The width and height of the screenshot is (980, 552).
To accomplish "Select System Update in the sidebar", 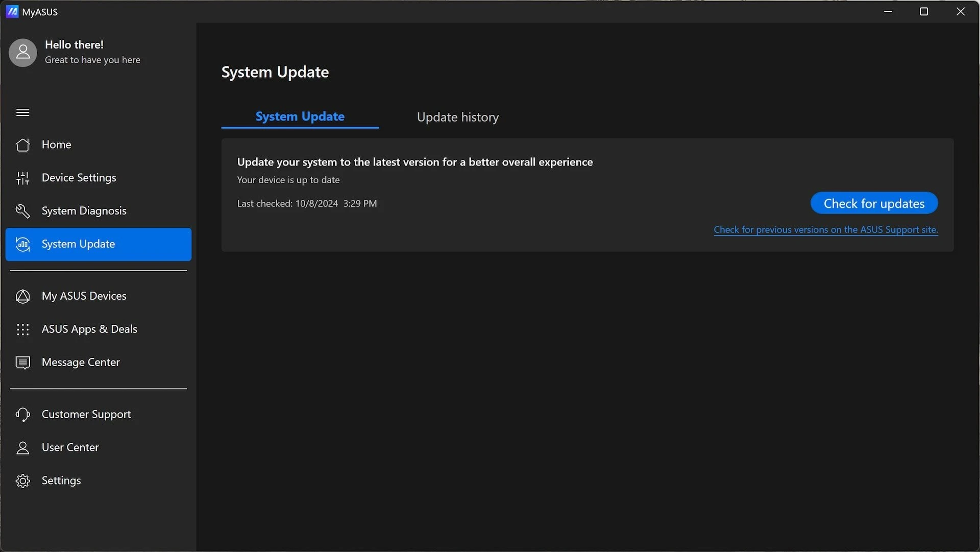I will point(99,244).
